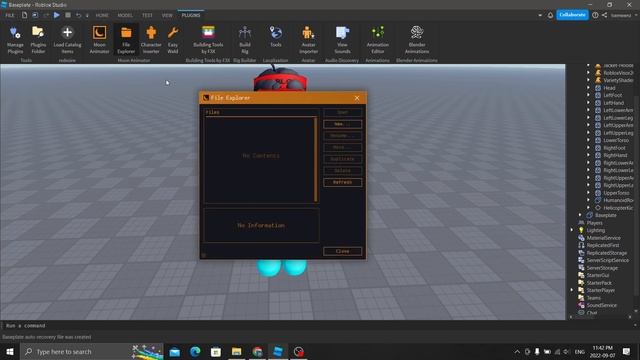Click the help question mark icon
Viewport: 640px width, 360px height.
[595, 15]
